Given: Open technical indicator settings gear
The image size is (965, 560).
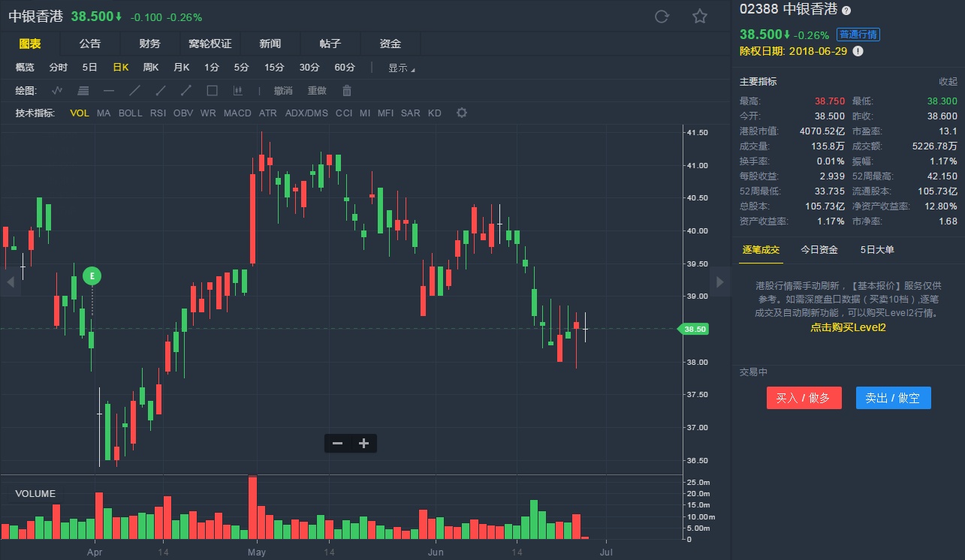Looking at the screenshot, I should pos(462,113).
